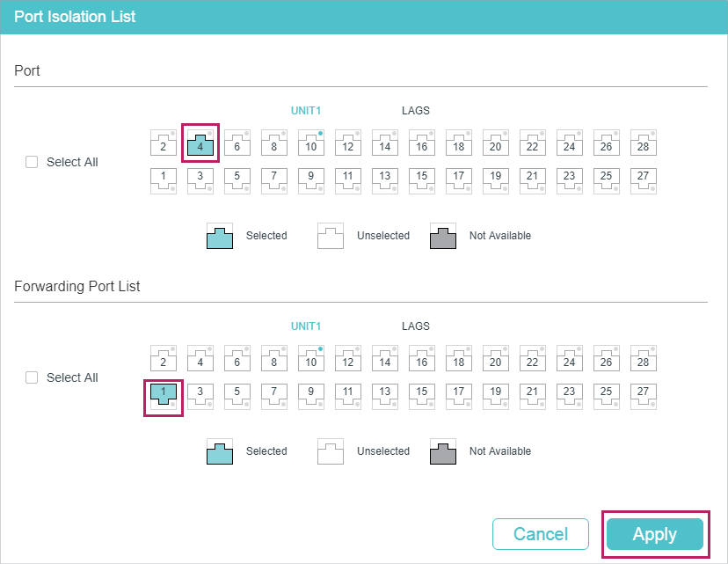Click the Apply button

click(655, 534)
